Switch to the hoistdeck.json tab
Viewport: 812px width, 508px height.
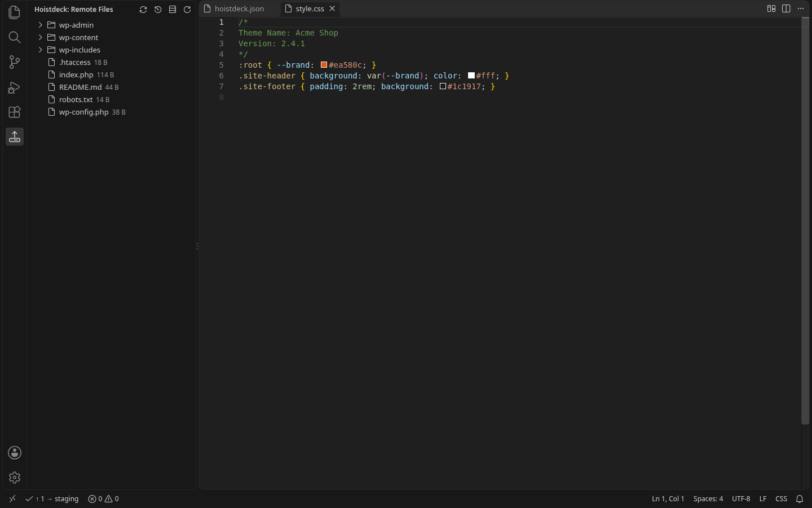pos(239,8)
